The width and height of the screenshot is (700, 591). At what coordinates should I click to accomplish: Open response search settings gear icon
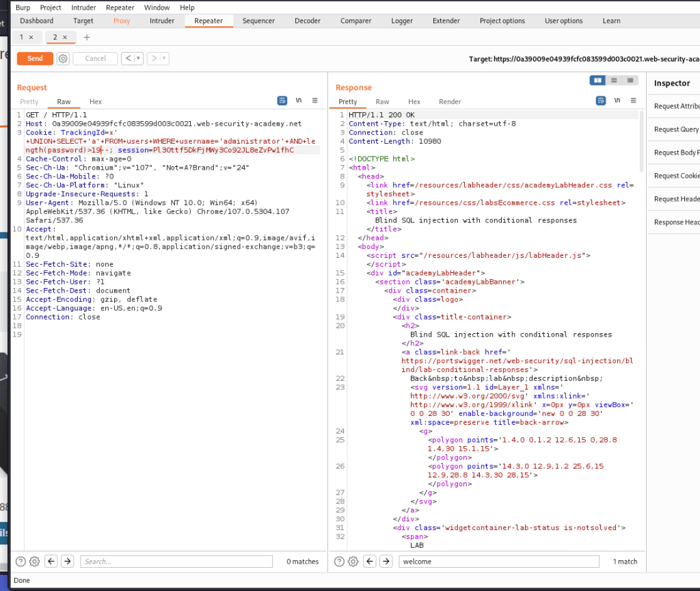point(353,562)
